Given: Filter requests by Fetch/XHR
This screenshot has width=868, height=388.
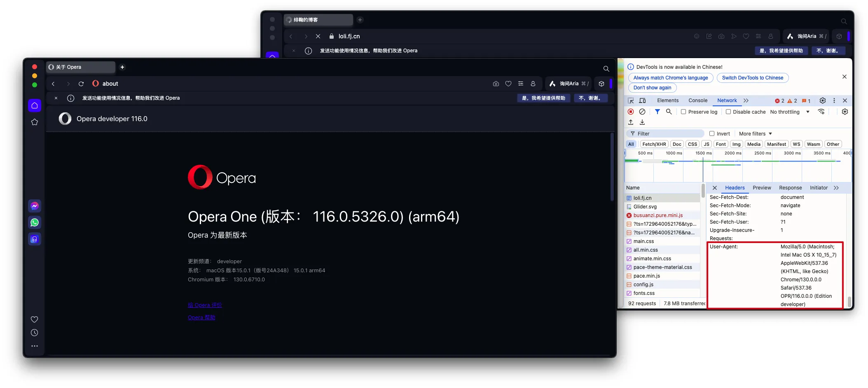Looking at the screenshot, I should tap(654, 144).
